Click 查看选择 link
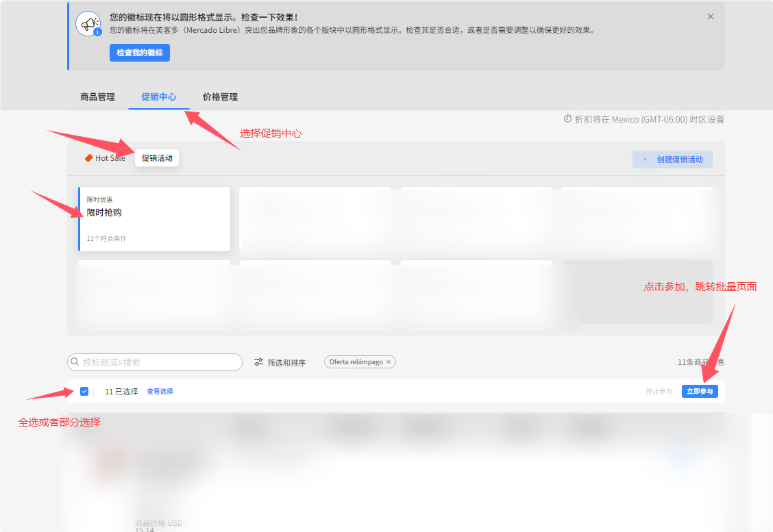 160,391
